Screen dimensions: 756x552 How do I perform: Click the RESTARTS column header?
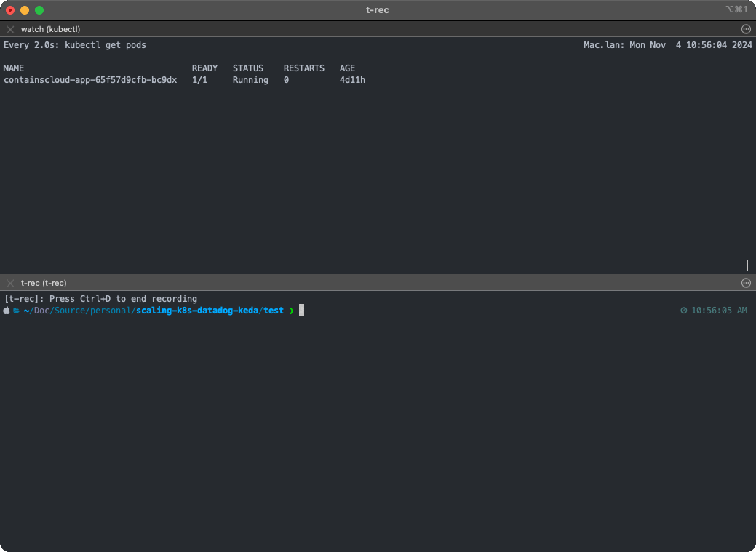coord(303,68)
